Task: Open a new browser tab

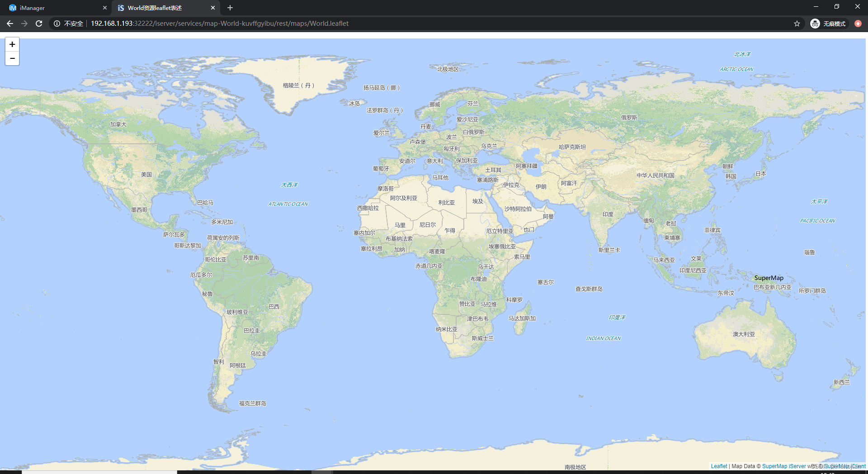Action: click(x=230, y=8)
